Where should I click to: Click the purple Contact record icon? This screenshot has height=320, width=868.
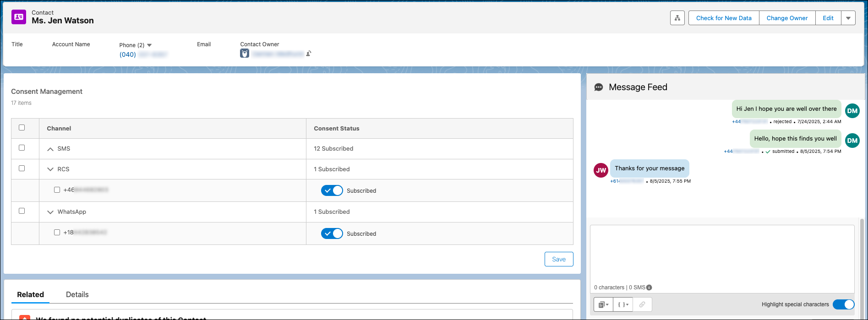(x=19, y=17)
